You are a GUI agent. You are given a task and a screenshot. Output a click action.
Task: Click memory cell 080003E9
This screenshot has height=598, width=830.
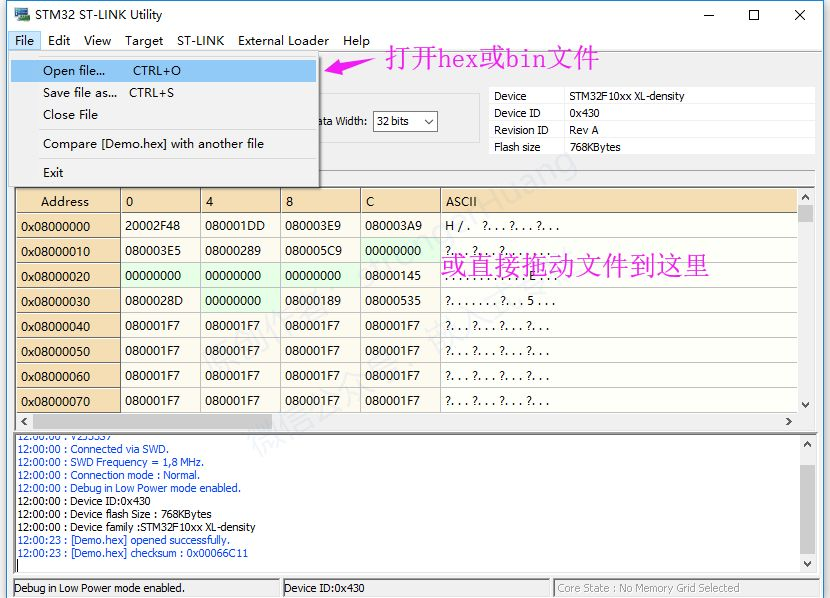click(321, 226)
